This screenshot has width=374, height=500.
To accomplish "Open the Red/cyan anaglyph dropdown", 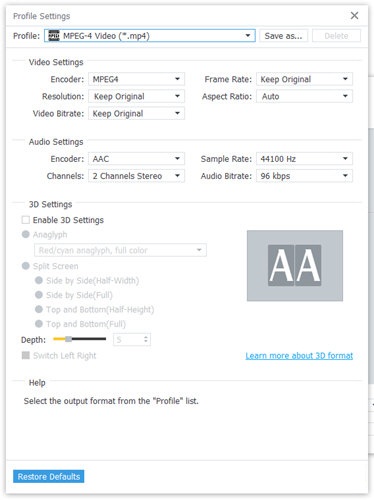I will pyautogui.click(x=120, y=250).
